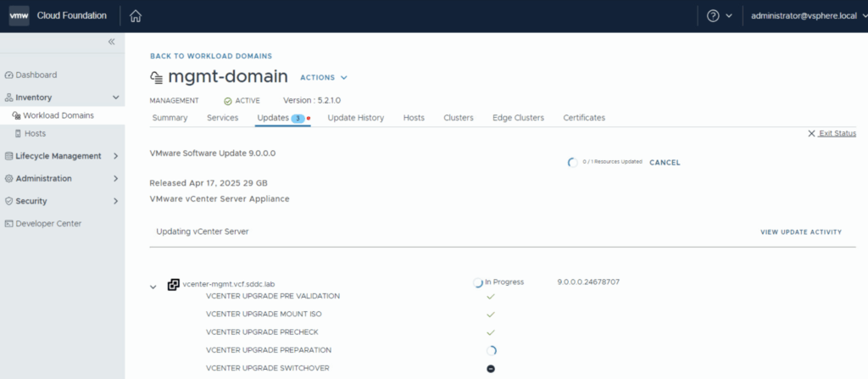Collapse the left sidebar with double chevron

tap(111, 42)
